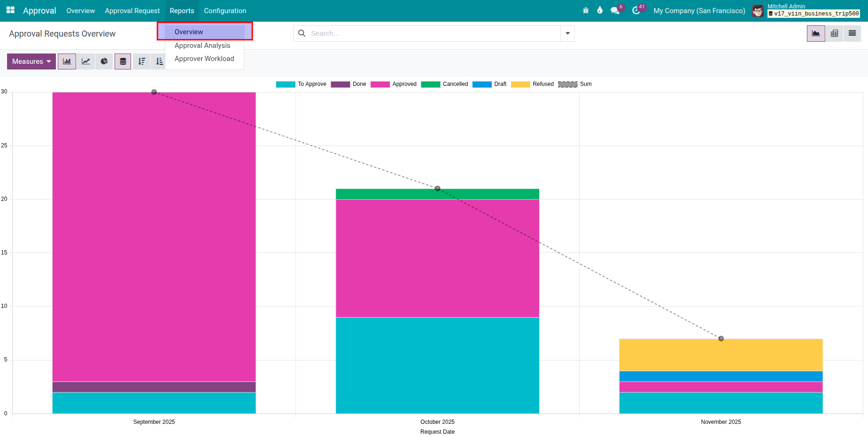Toggle stacked bars mode

(123, 61)
